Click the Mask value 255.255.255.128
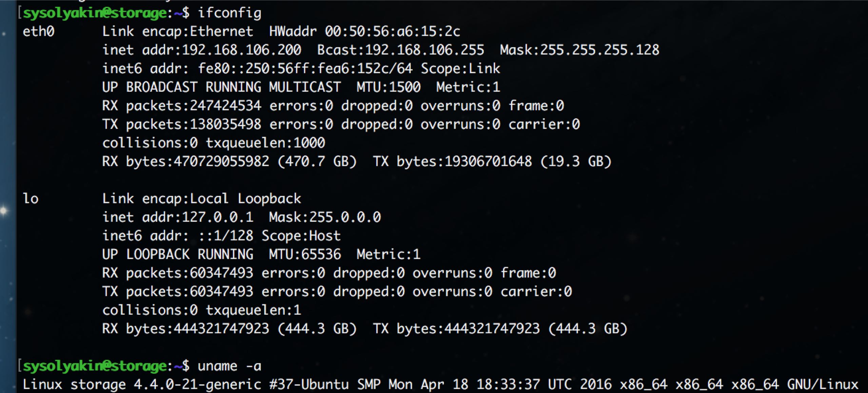Screen dimensions: 868x393 [x=599, y=50]
